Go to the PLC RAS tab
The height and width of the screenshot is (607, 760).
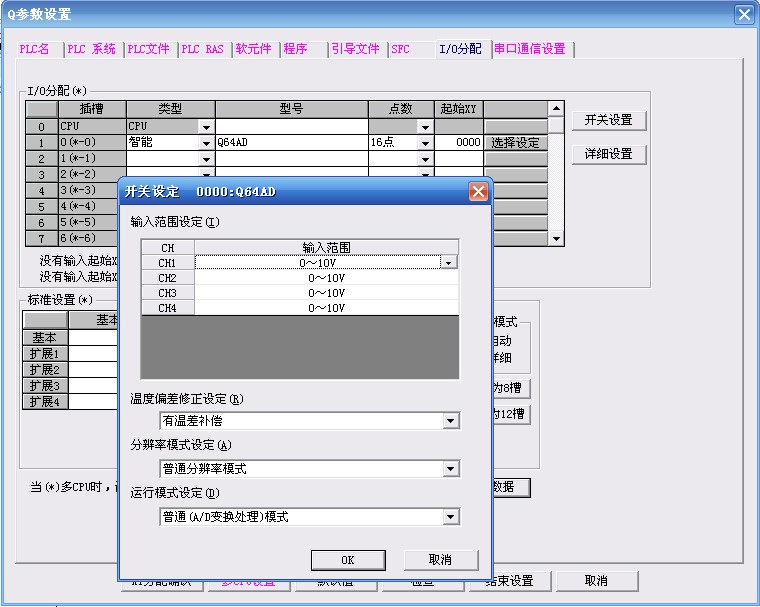(203, 49)
